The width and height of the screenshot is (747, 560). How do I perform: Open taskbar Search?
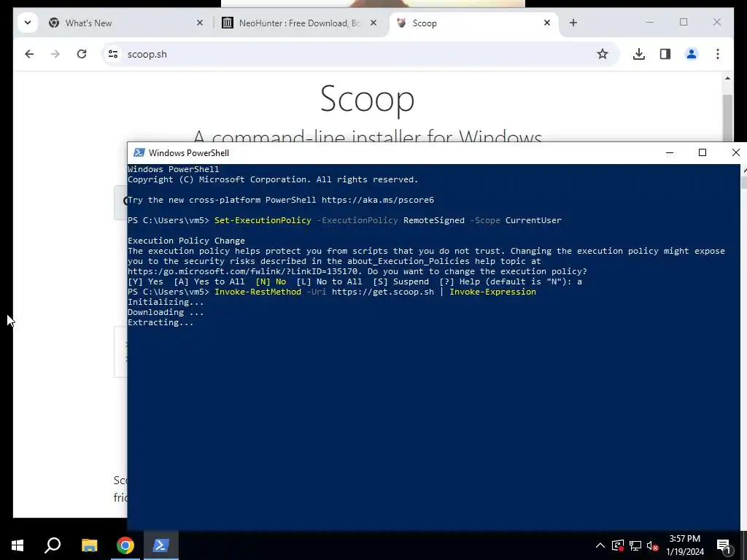53,545
